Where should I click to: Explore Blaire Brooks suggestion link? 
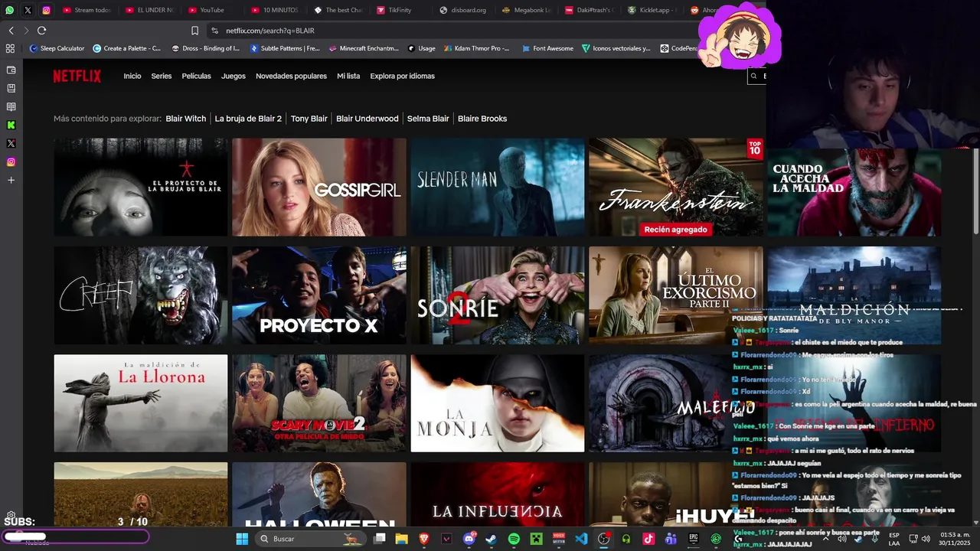tap(482, 119)
